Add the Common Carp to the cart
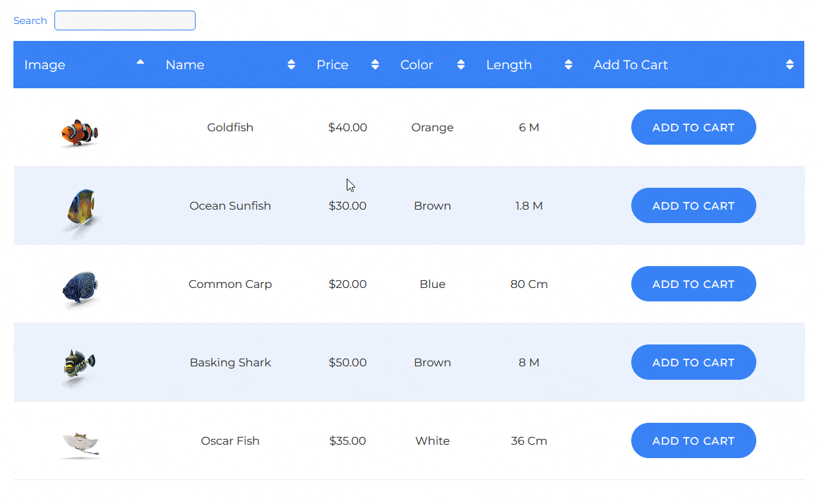 693,284
